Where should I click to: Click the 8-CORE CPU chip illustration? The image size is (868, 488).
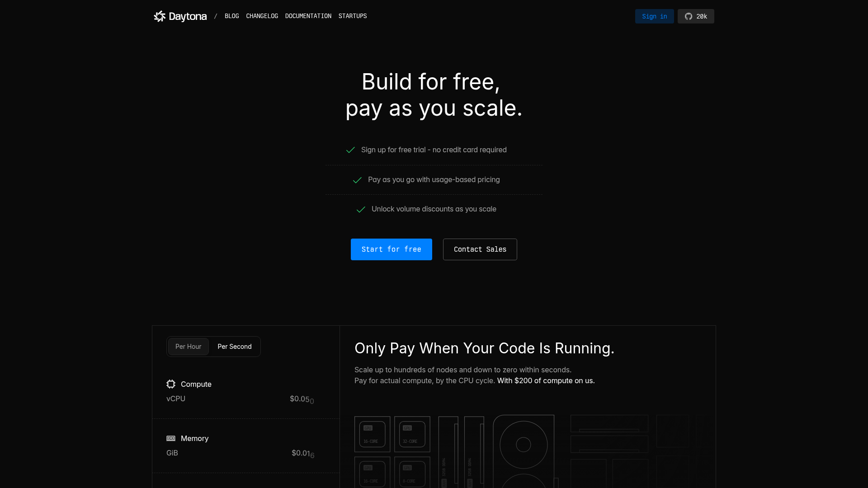(x=412, y=472)
